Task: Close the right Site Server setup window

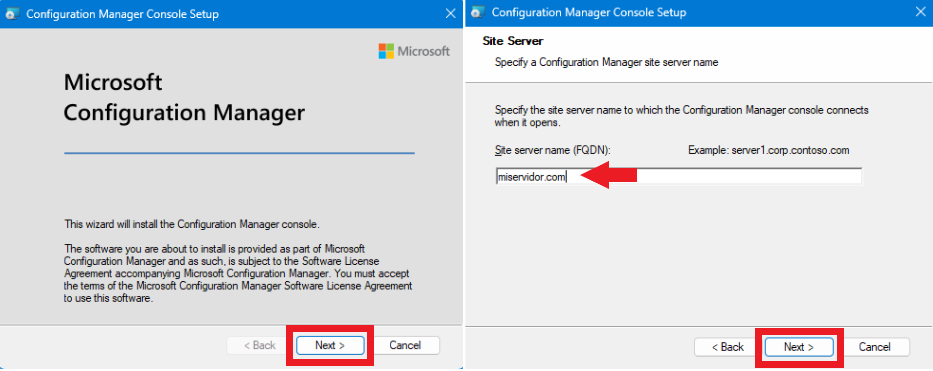Action: [921, 12]
